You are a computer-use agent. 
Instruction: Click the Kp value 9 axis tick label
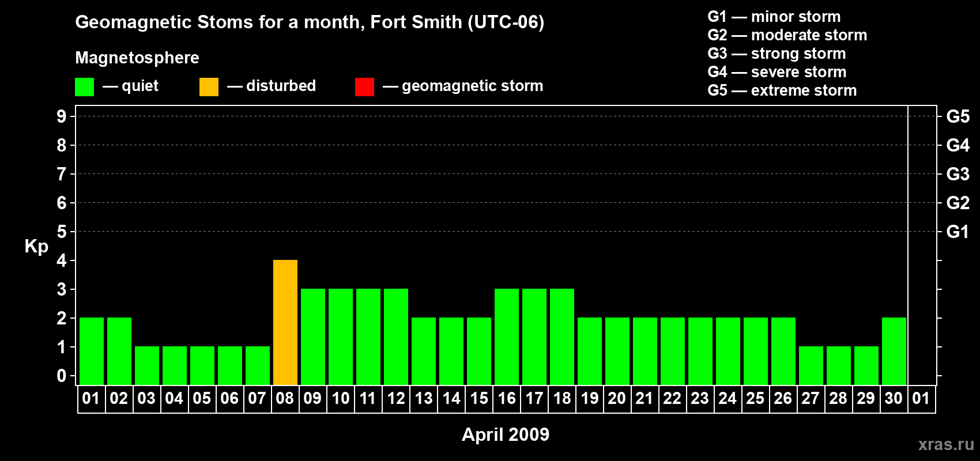[x=61, y=116]
